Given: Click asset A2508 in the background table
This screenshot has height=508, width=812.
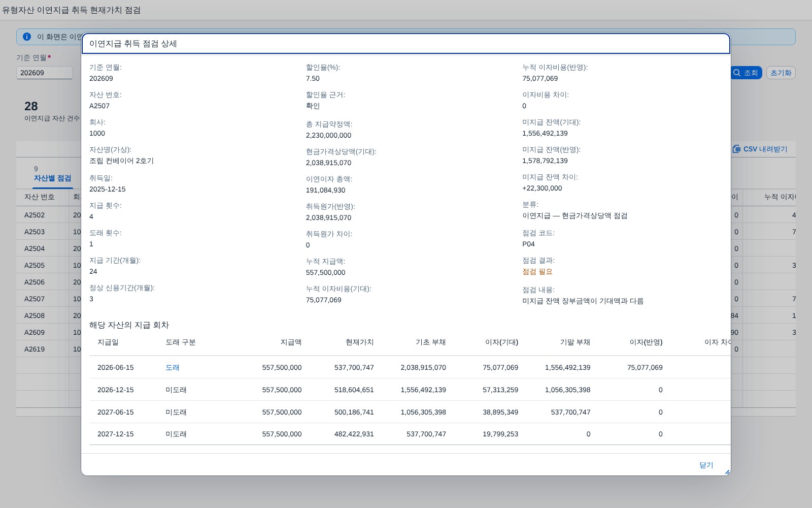Looking at the screenshot, I should pos(35,315).
